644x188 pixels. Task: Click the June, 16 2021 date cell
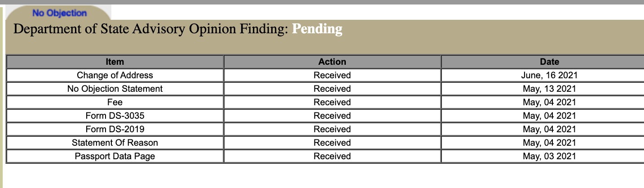pos(549,75)
